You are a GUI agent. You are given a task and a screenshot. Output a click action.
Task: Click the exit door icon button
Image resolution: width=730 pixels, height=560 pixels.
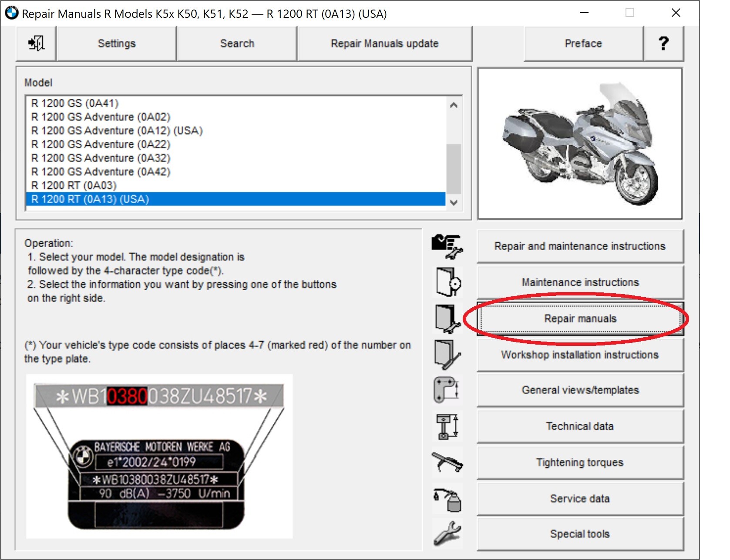36,44
